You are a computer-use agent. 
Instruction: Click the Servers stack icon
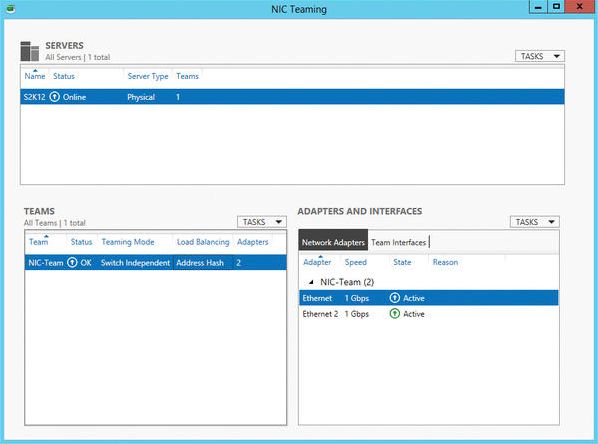30,51
